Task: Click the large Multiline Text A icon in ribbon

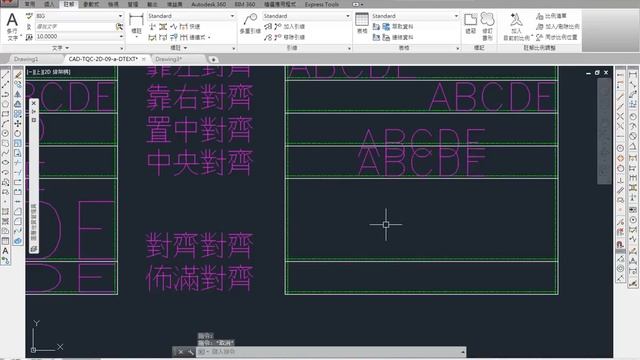Action: click(12, 20)
